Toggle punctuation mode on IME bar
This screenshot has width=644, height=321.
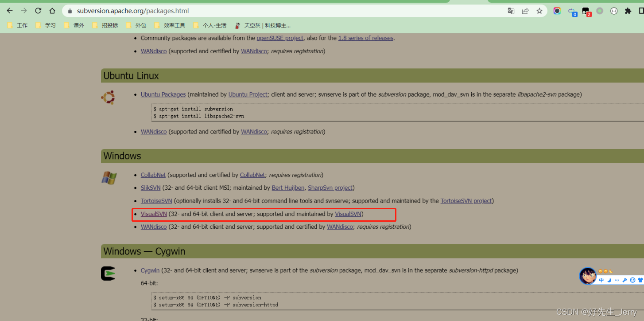point(617,280)
